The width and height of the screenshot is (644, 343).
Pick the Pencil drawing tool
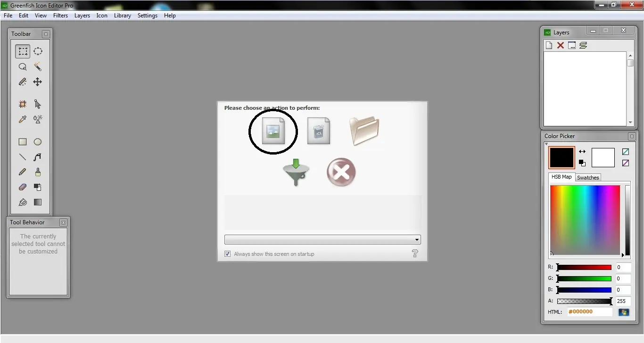pos(23,172)
